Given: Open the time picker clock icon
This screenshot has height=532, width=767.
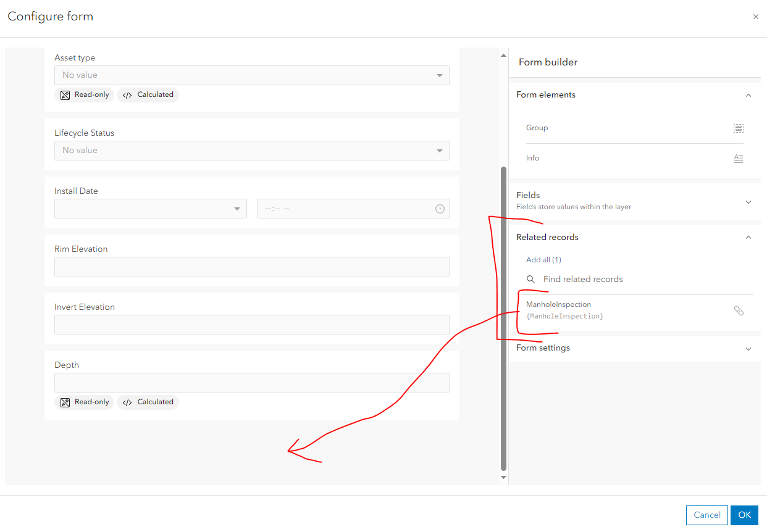Looking at the screenshot, I should coord(440,209).
